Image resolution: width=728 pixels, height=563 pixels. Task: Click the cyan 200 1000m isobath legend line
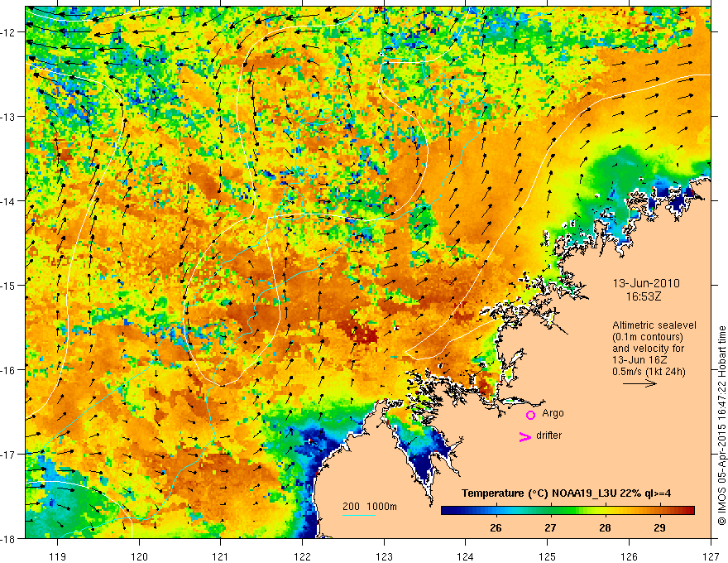pyautogui.click(x=359, y=515)
